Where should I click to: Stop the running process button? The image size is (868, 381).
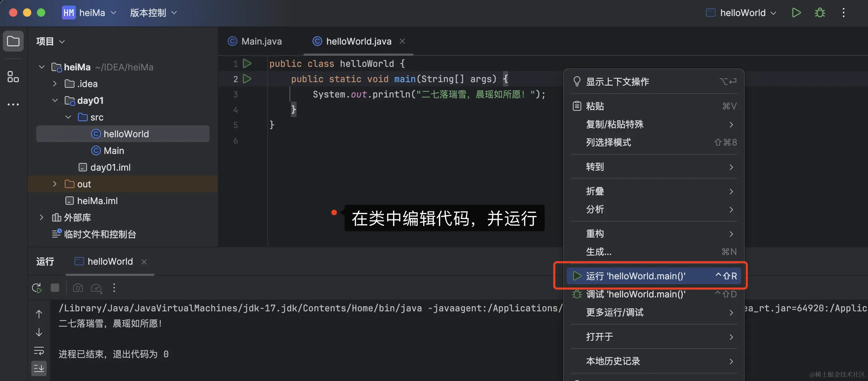tap(55, 288)
